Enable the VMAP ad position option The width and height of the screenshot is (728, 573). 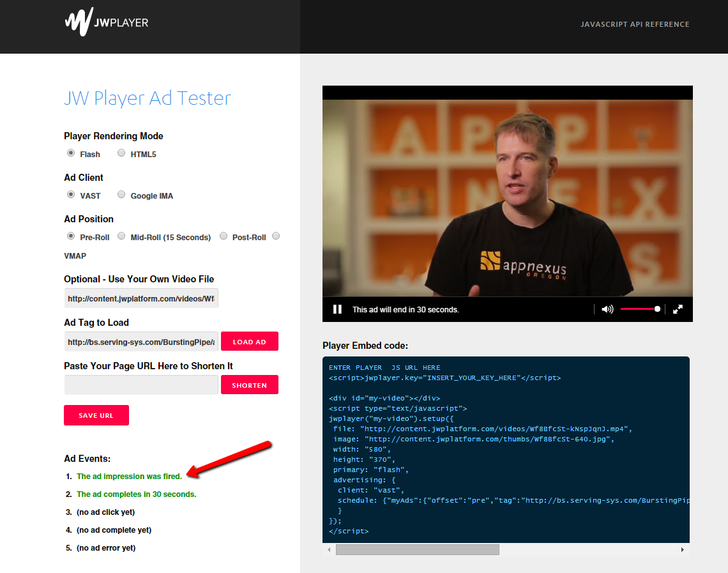276,236
